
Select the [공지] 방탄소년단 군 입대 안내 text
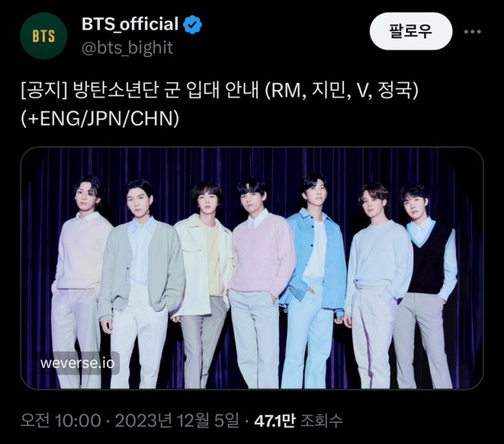(x=140, y=91)
